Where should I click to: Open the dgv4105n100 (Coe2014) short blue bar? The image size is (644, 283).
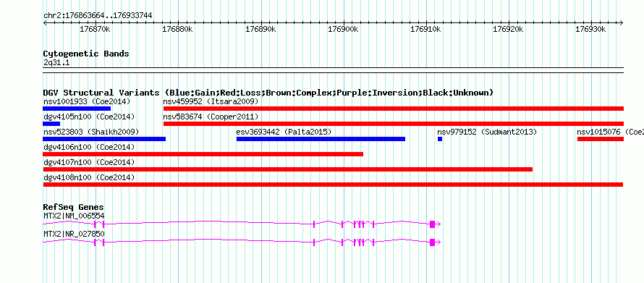[x=51, y=124]
